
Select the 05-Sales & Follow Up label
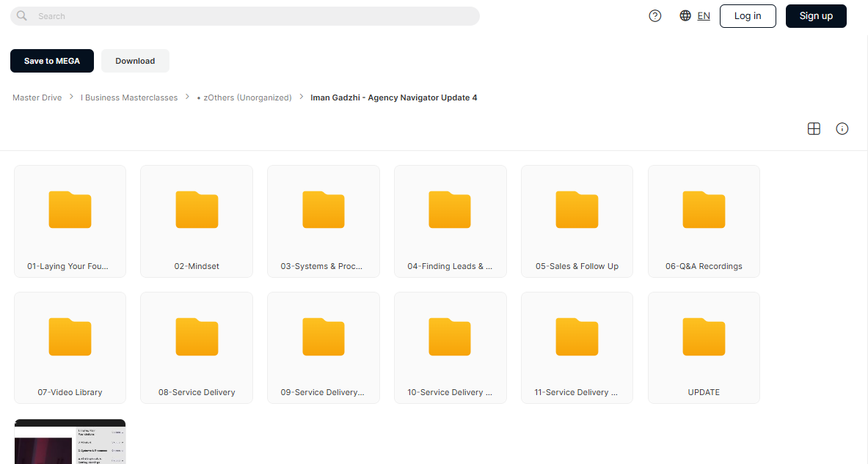pos(577,266)
